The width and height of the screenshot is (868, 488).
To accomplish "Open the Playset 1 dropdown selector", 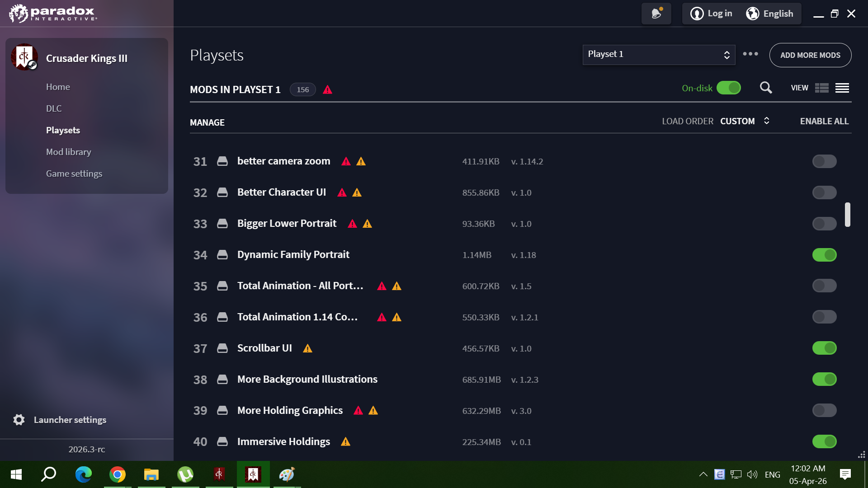I will point(659,55).
